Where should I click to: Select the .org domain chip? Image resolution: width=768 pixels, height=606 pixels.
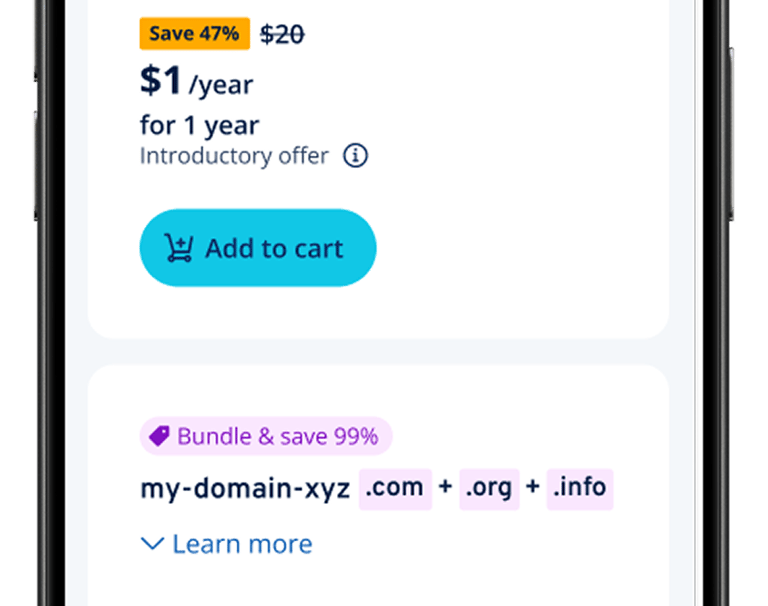tap(489, 488)
